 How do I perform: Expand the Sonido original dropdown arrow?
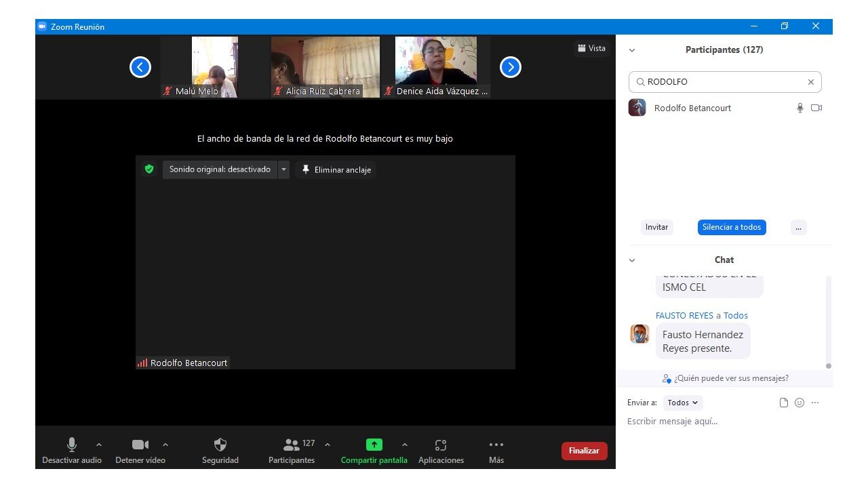[x=283, y=169]
